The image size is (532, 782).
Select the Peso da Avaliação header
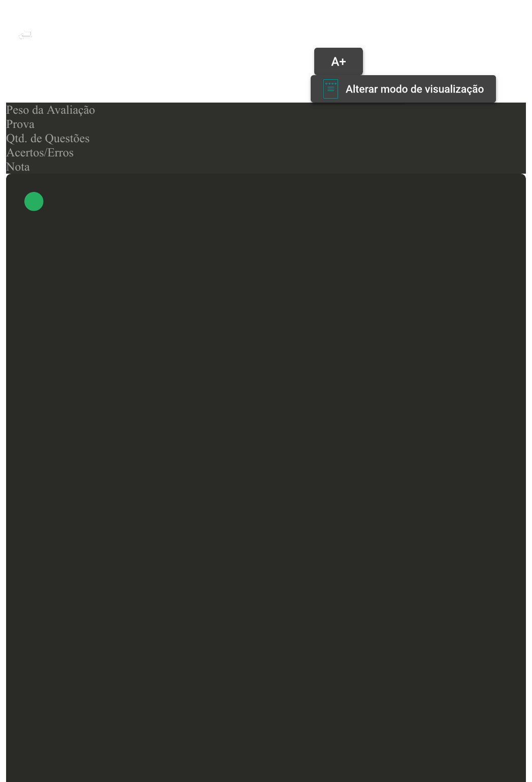coord(50,110)
